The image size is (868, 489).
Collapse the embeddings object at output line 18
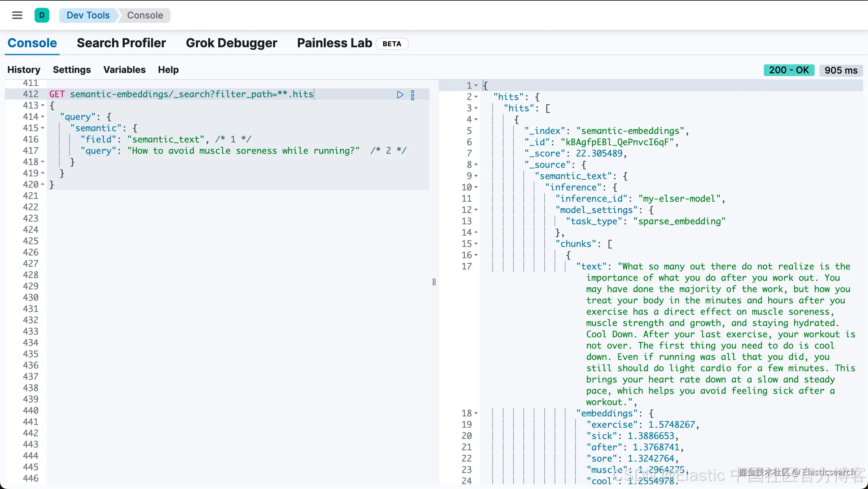coord(476,413)
